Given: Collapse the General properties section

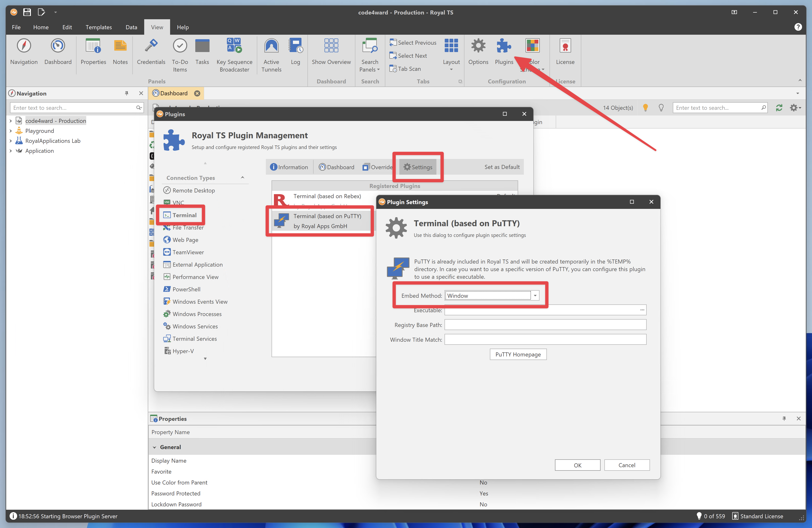Looking at the screenshot, I should click(x=155, y=447).
